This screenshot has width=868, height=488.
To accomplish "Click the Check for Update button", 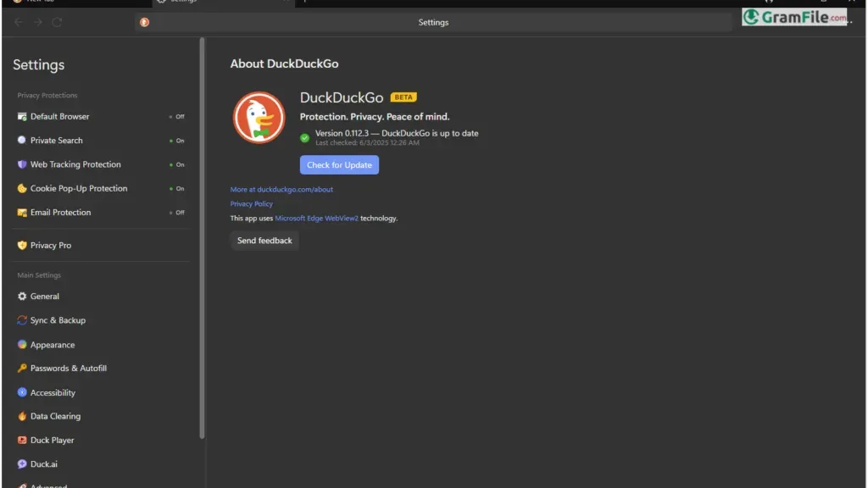I will click(339, 165).
